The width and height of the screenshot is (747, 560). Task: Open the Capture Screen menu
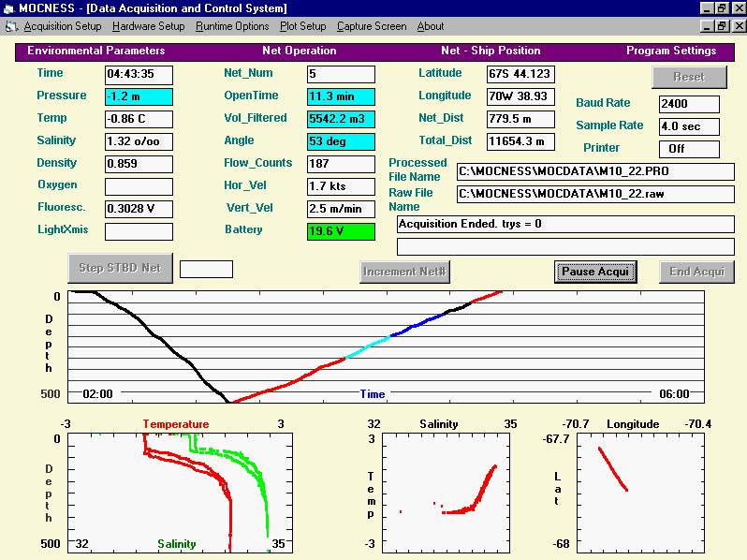pyautogui.click(x=372, y=26)
